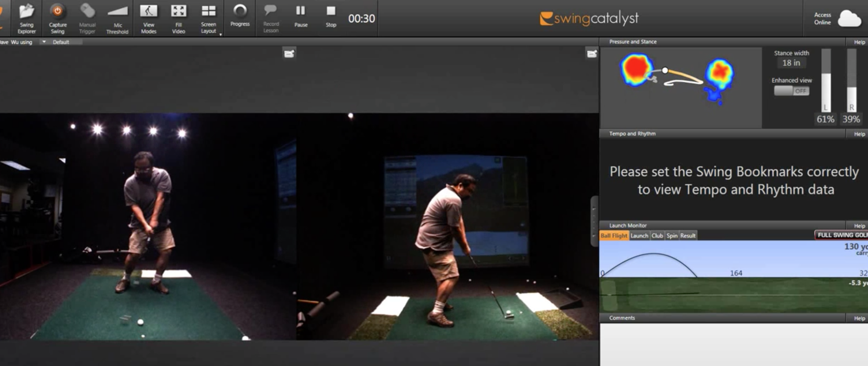868x366 pixels.
Task: Open Help for Tempo and Rhythm
Action: (859, 134)
